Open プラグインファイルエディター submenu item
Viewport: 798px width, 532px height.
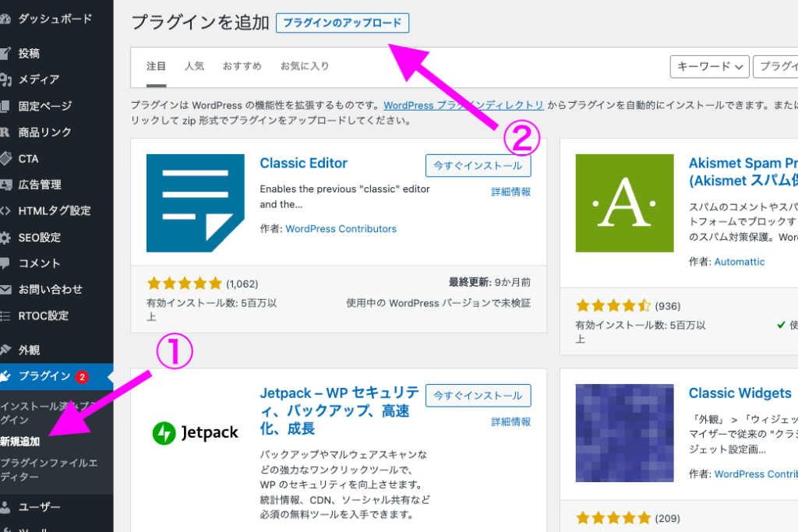coord(49,470)
